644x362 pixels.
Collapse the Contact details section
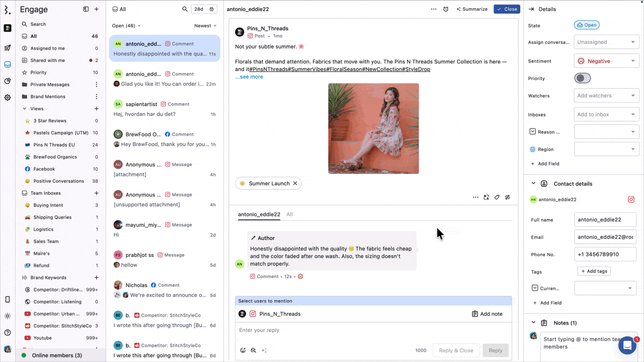pos(533,184)
